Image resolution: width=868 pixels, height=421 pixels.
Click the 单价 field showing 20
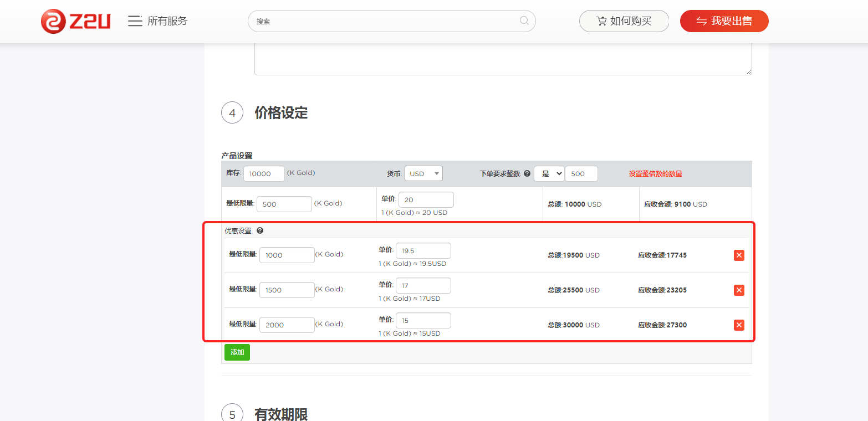(426, 200)
